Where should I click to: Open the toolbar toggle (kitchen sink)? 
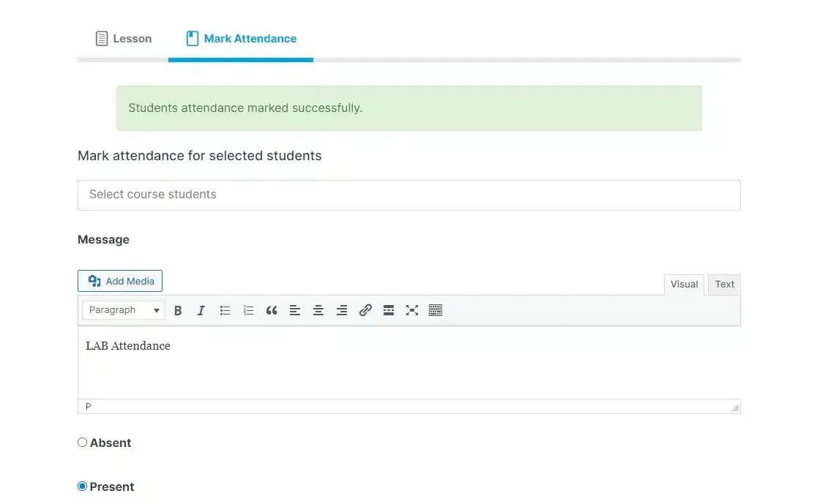point(436,309)
